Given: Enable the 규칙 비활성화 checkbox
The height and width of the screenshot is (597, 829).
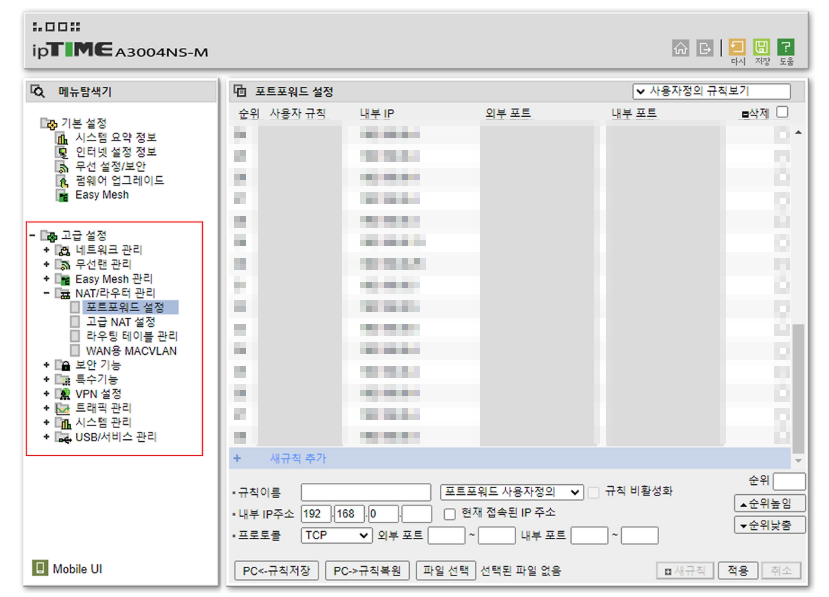Looking at the screenshot, I should 594,493.
